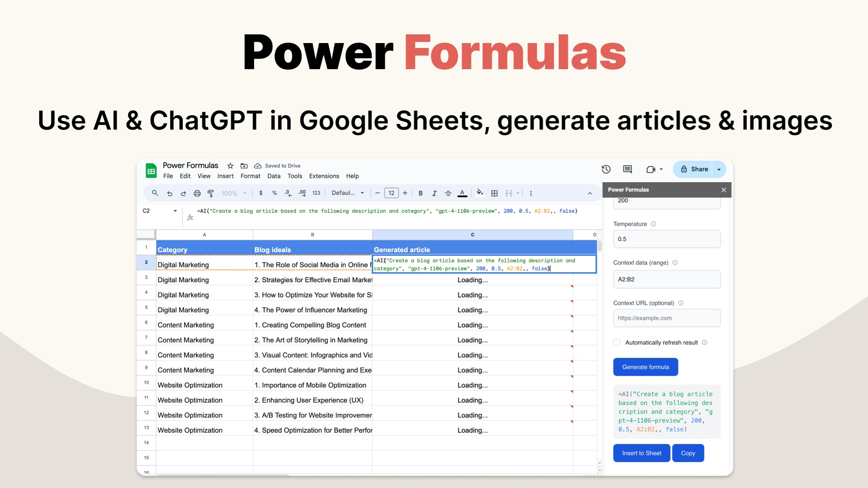Viewport: 868px width, 488px height.
Task: Open version history clock icon
Action: pyautogui.click(x=606, y=169)
